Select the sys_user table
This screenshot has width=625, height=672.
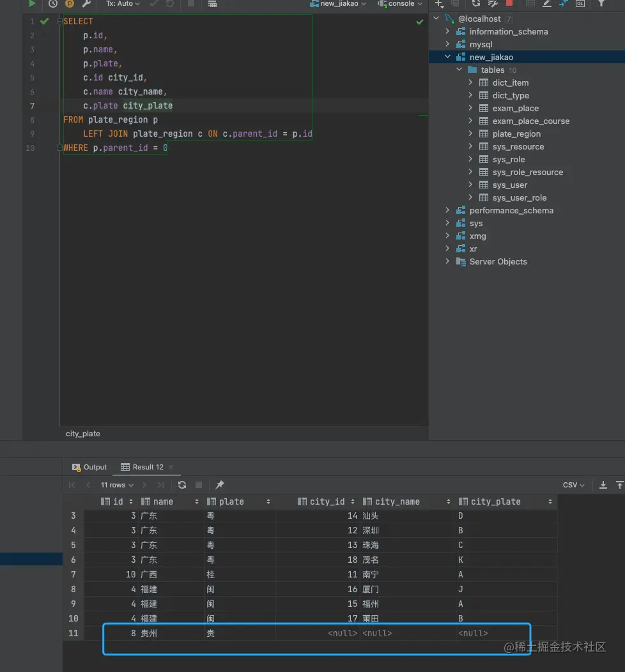click(x=510, y=185)
